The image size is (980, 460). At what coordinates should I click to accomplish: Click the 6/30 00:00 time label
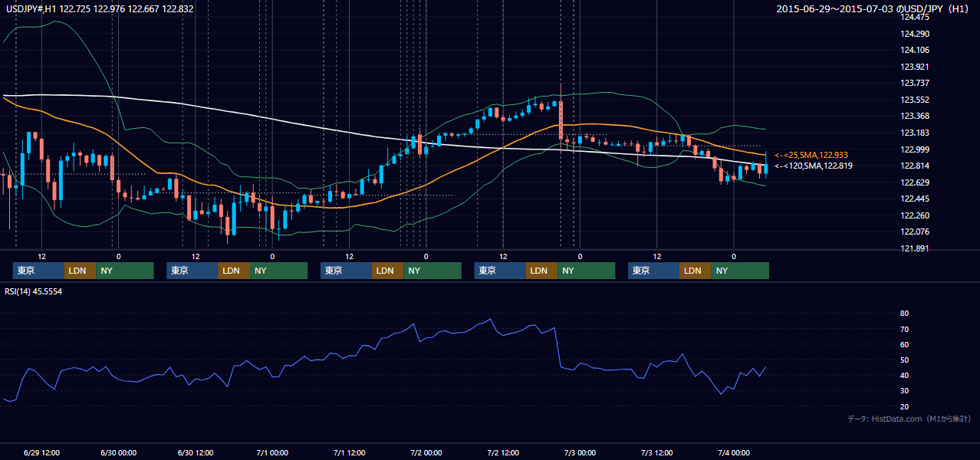point(118,452)
